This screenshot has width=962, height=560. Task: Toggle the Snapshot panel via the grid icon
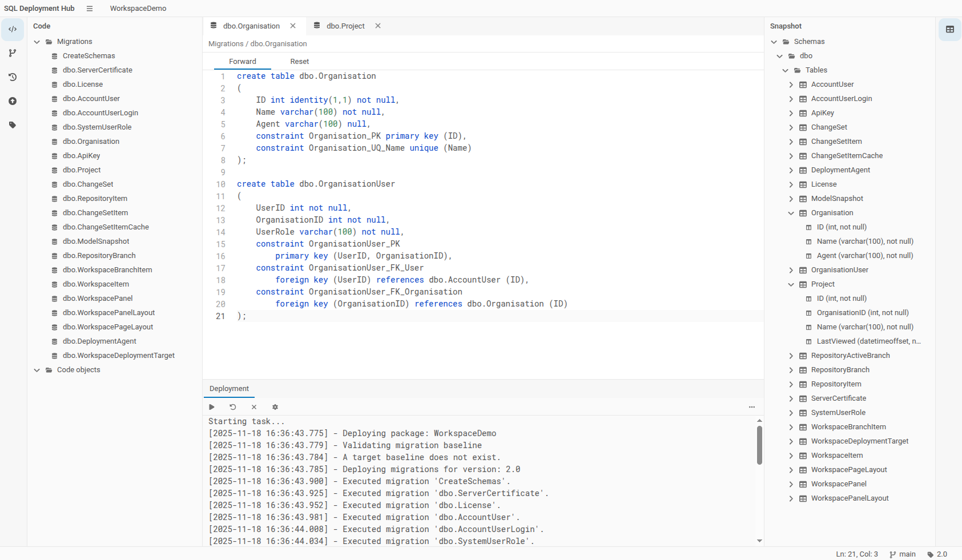[949, 29]
